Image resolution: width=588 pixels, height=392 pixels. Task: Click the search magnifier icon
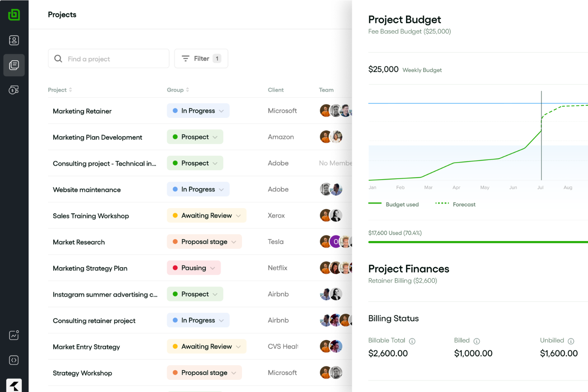58,59
